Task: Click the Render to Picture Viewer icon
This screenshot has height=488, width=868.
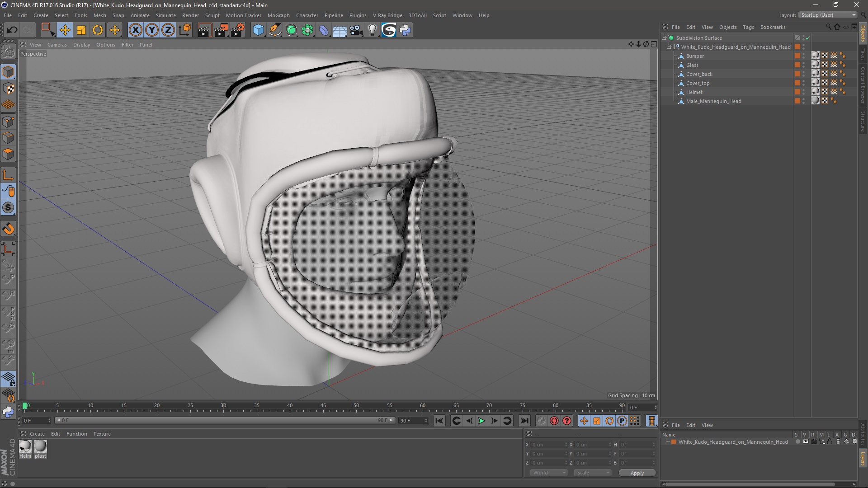Action: click(221, 30)
